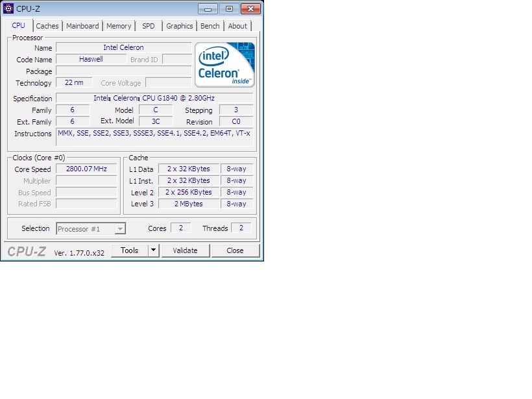This screenshot has height=399, width=532.
Task: Select the SPD tab
Action: (149, 26)
